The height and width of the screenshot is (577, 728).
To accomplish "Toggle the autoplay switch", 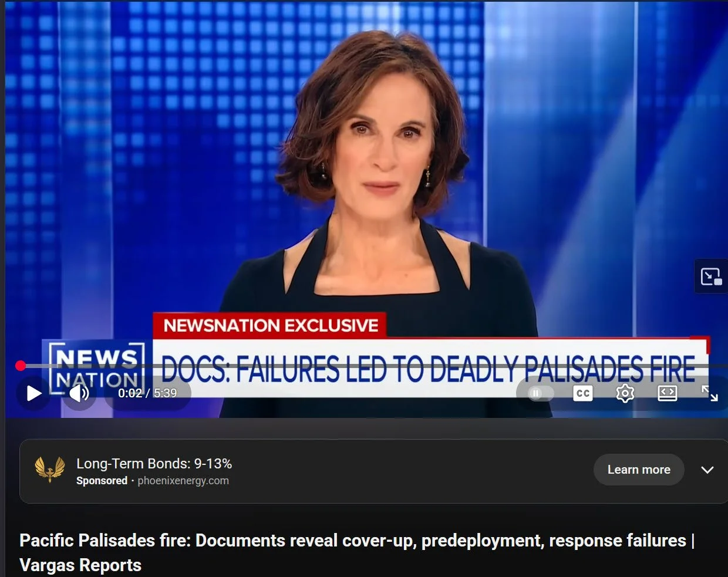I will [540, 393].
